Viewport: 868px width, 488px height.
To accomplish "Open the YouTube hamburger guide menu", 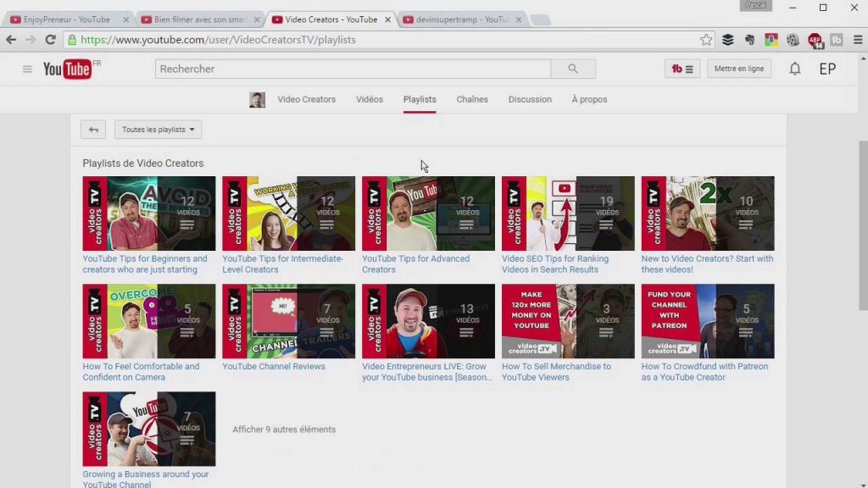I will [x=27, y=69].
